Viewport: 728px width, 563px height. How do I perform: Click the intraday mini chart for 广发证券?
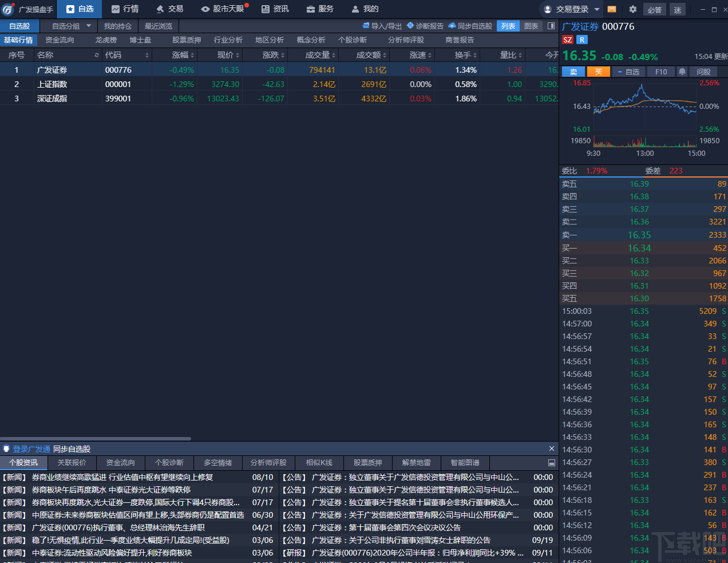point(645,115)
